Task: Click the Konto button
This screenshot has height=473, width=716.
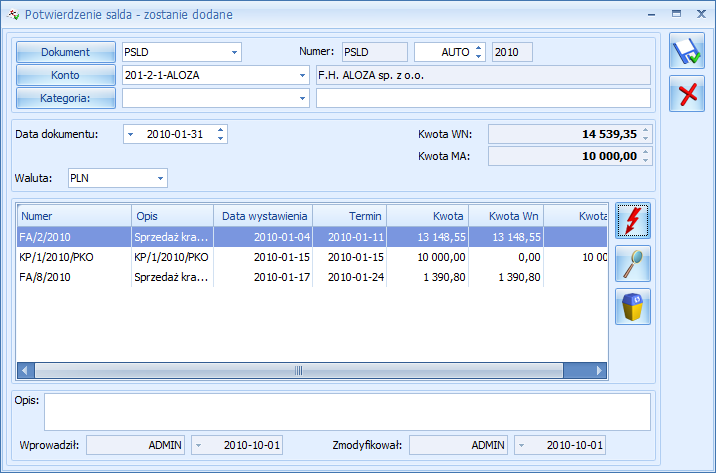Action: (66, 75)
